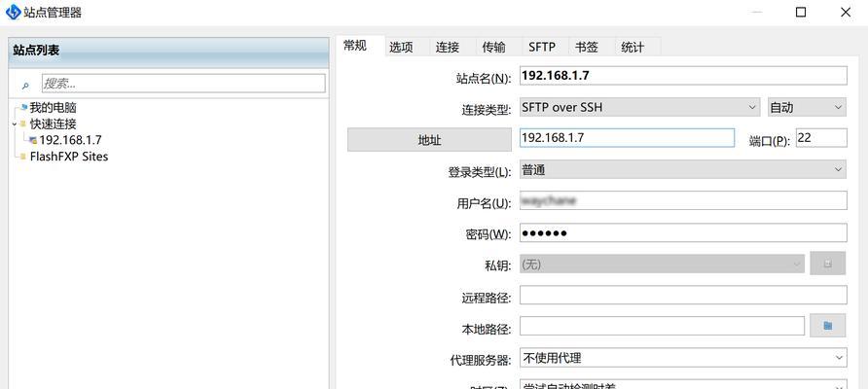Screen dimensions: 868x389
Task: Select the 192.168.1.7 site in the tree
Action: (70, 140)
